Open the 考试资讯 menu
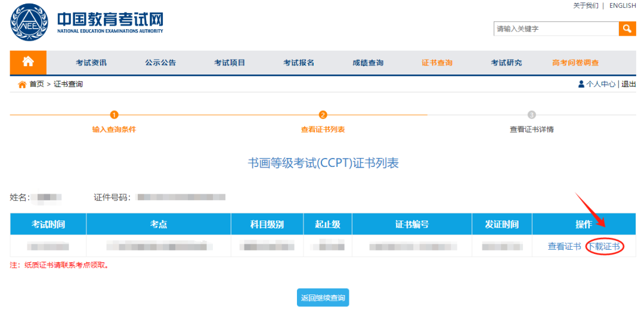644x316 pixels. [x=91, y=63]
